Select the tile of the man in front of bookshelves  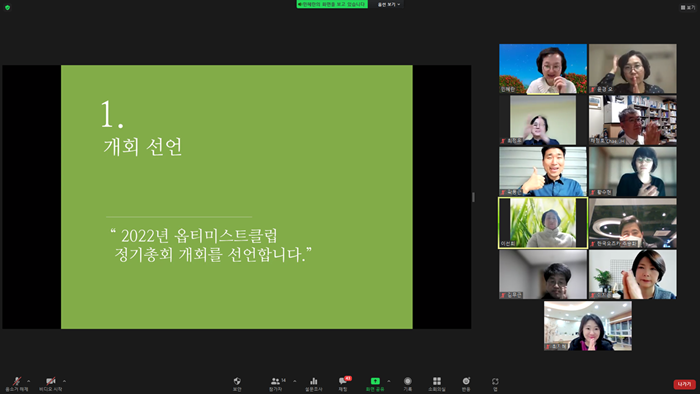point(633,120)
